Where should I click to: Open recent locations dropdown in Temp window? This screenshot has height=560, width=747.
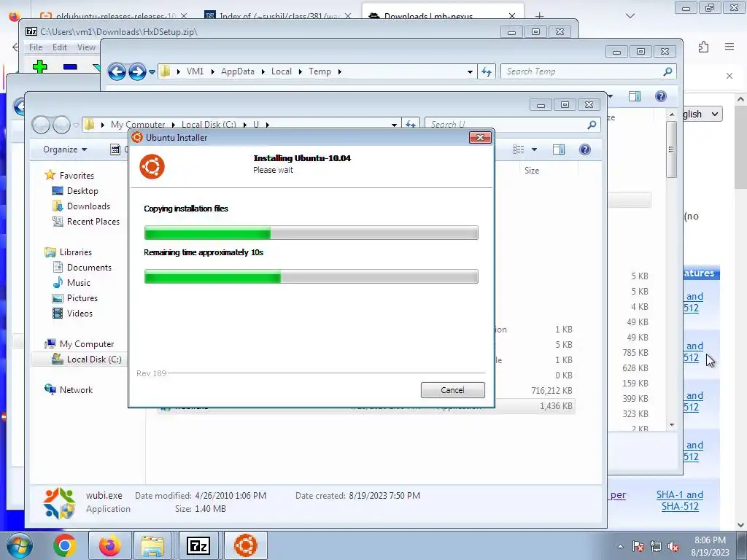pyautogui.click(x=152, y=72)
